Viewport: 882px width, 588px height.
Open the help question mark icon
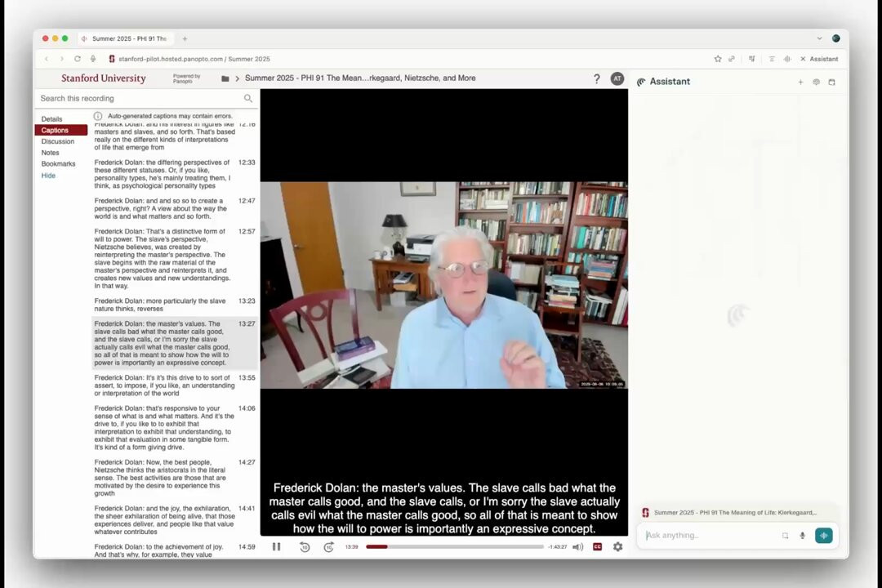597,78
